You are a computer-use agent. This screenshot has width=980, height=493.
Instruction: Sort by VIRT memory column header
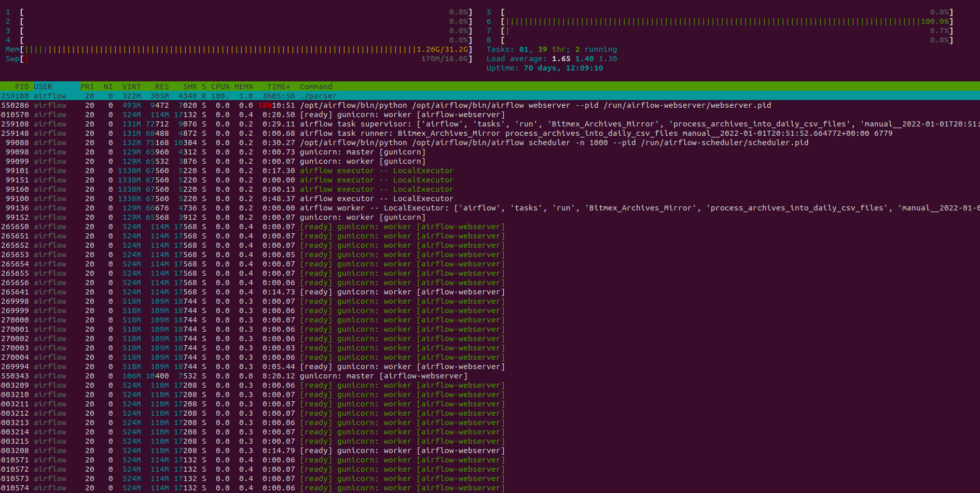pyautogui.click(x=132, y=87)
